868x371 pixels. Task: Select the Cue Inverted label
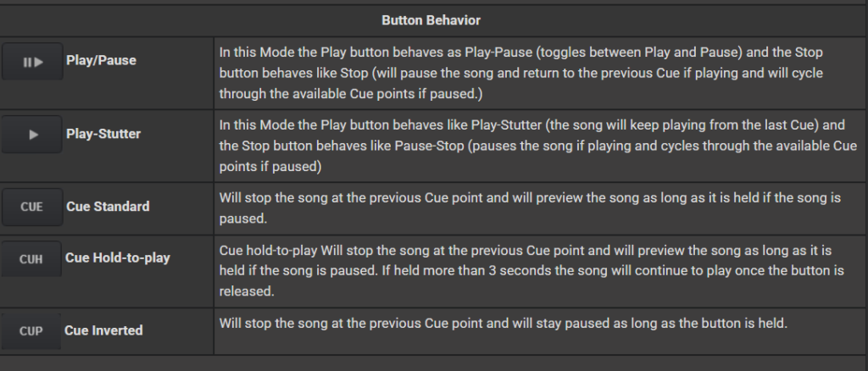click(103, 330)
